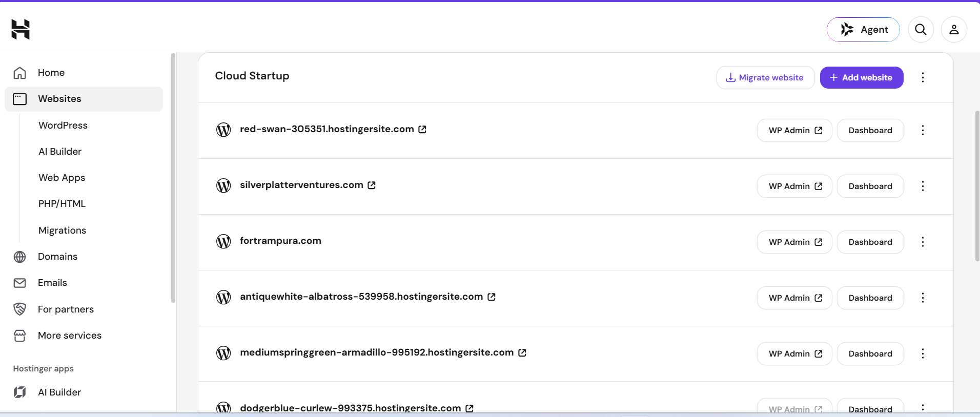Click WordPress icon beside silverplatterventures.com
This screenshot has height=417, width=980.
[x=223, y=185]
